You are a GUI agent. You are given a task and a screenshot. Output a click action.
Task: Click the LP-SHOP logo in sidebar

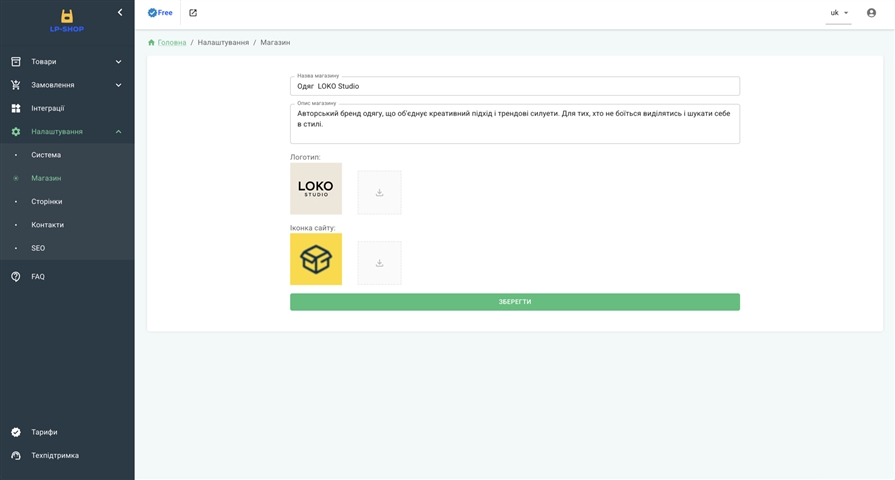point(67,20)
